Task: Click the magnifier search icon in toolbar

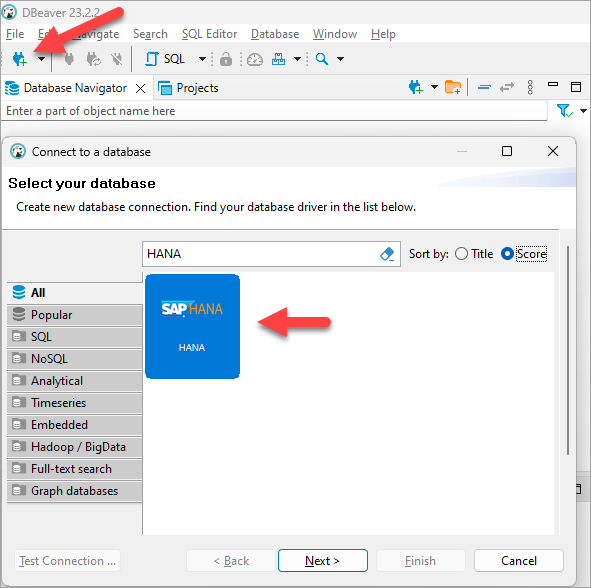Action: point(322,59)
